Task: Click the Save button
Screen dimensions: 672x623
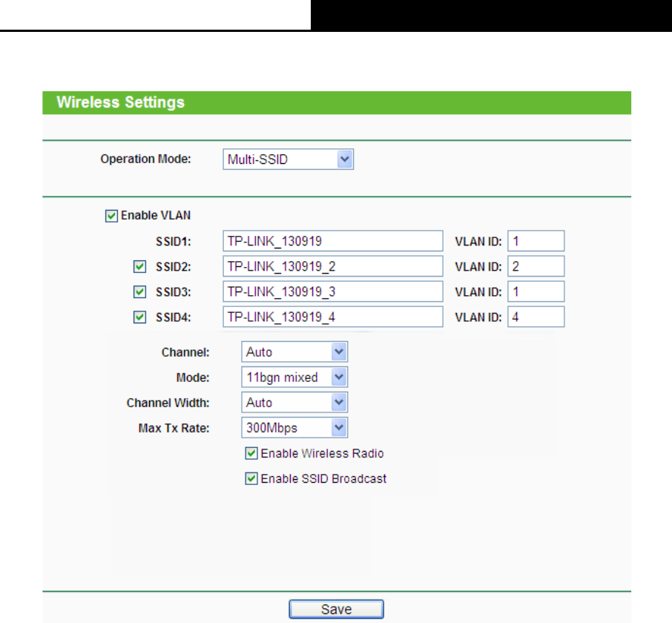Action: point(337,610)
